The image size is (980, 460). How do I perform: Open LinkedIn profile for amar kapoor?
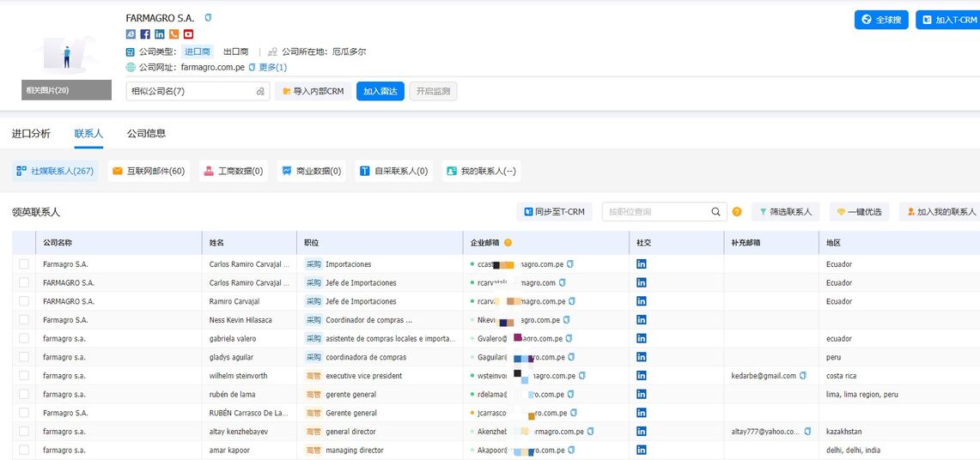(x=641, y=450)
